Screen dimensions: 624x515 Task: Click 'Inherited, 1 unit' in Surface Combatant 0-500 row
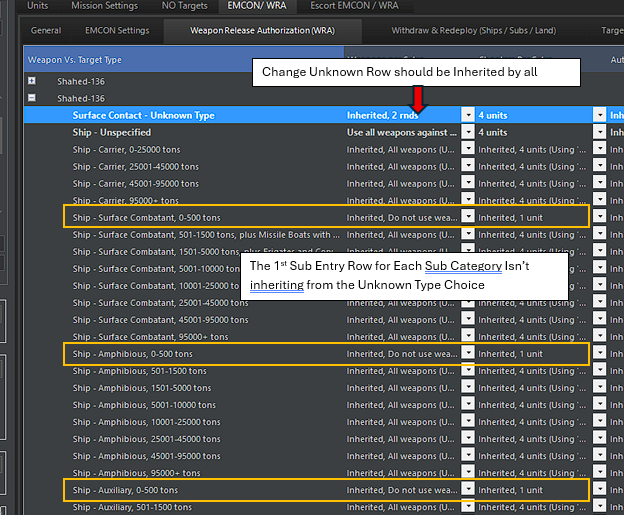[x=510, y=218]
